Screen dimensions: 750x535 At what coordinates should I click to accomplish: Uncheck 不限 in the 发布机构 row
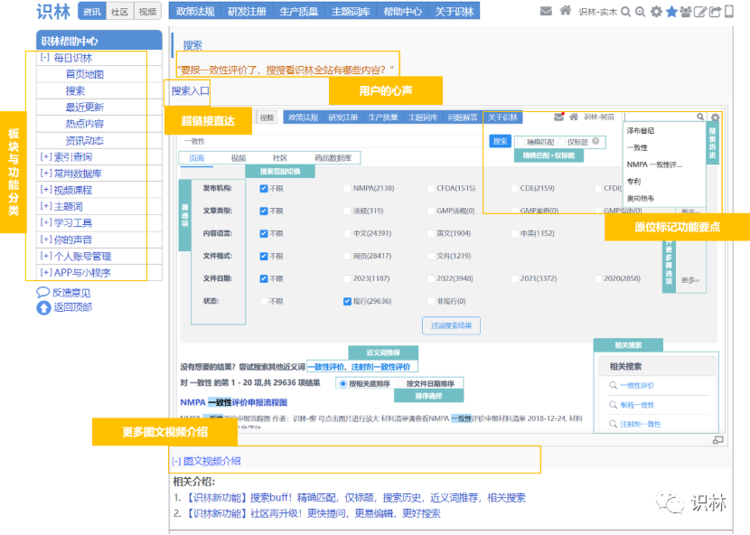[264, 188]
